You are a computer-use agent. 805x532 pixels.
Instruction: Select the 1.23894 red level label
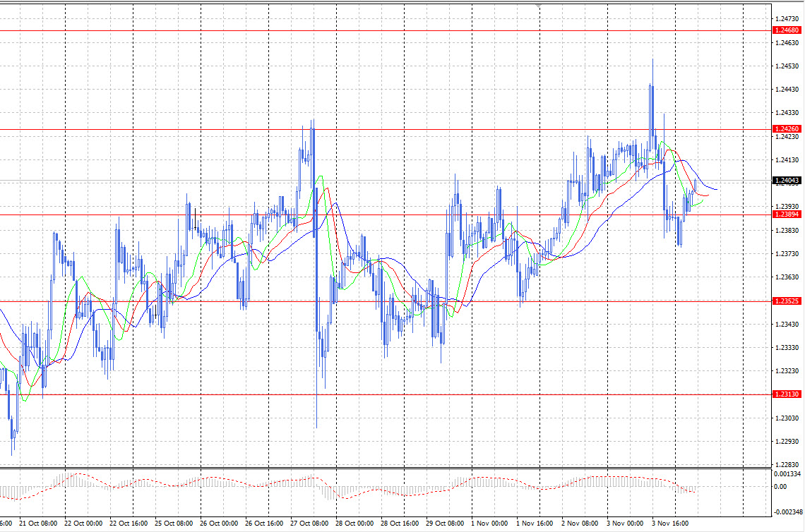pyautogui.click(x=787, y=214)
